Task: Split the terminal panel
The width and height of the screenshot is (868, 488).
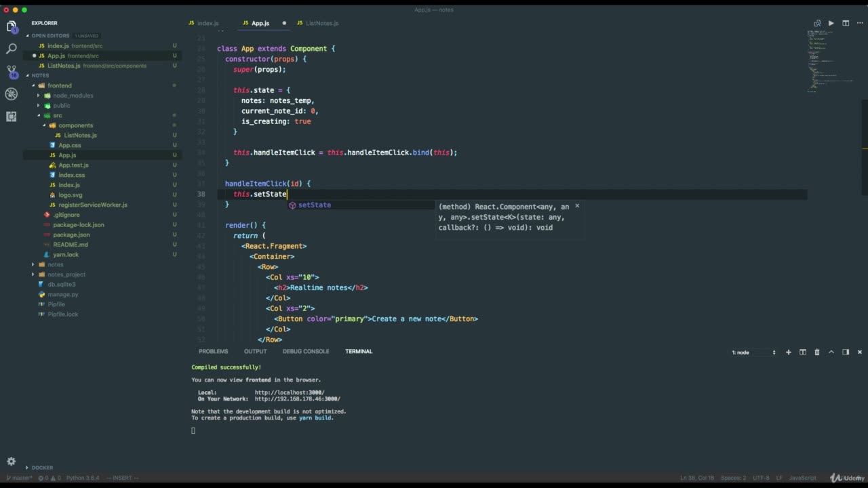Action: click(x=803, y=352)
